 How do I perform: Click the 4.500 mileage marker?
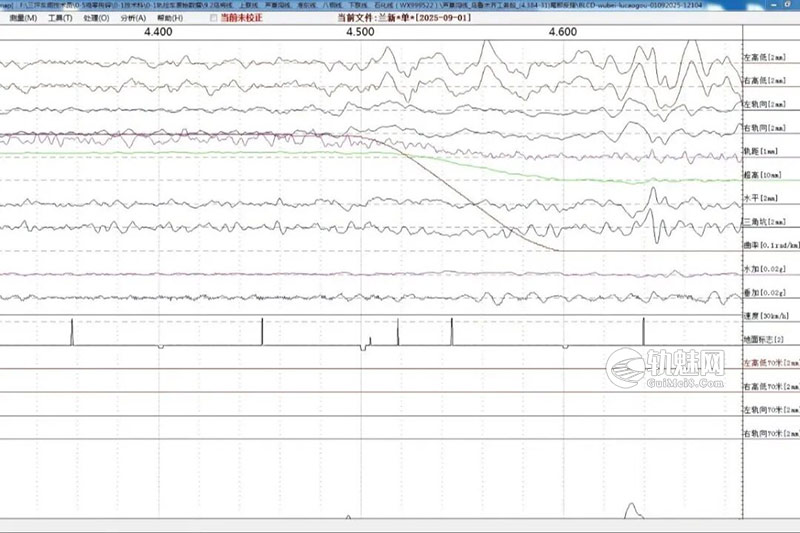[x=360, y=32]
